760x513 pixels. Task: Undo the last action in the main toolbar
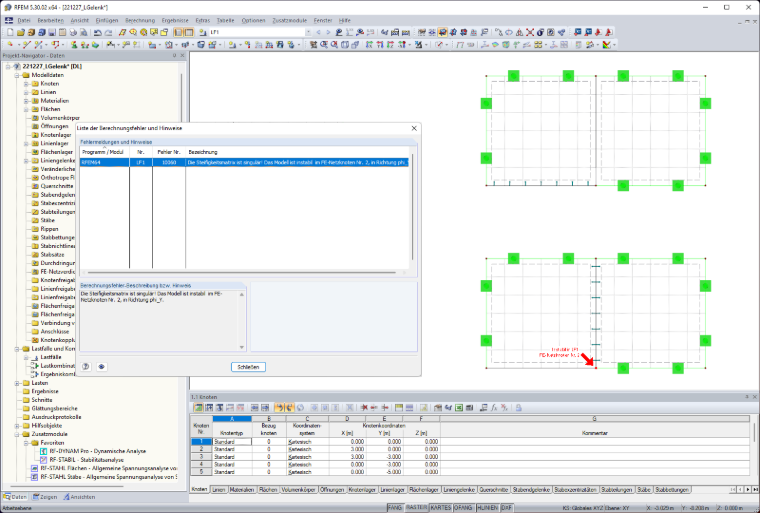(x=97, y=32)
